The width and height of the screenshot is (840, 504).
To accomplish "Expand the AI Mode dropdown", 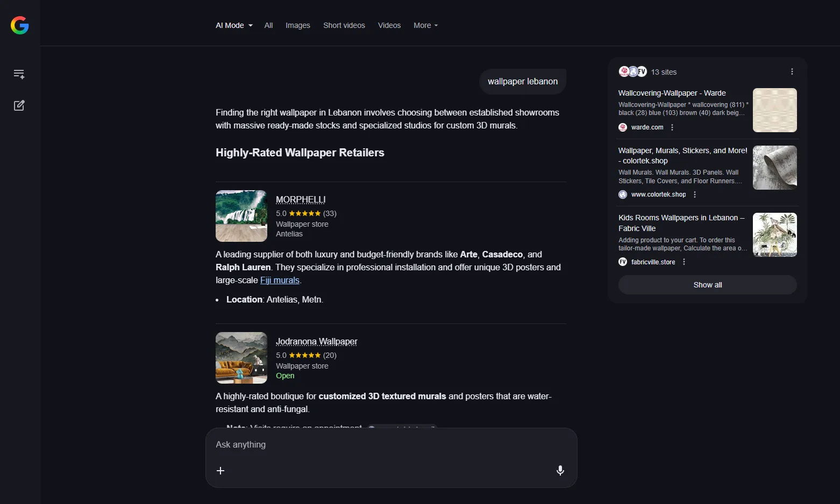I will pyautogui.click(x=234, y=25).
